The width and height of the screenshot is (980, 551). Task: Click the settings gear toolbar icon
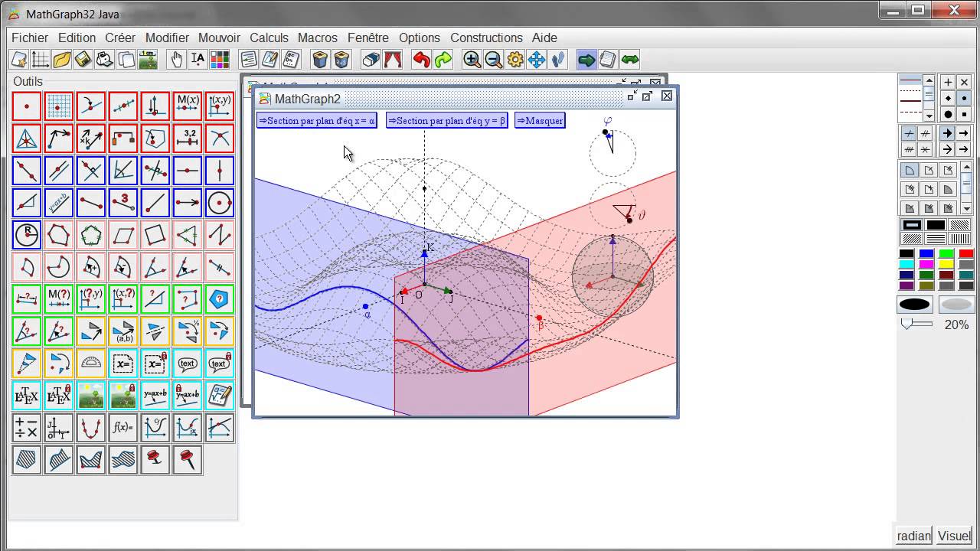[x=514, y=60]
